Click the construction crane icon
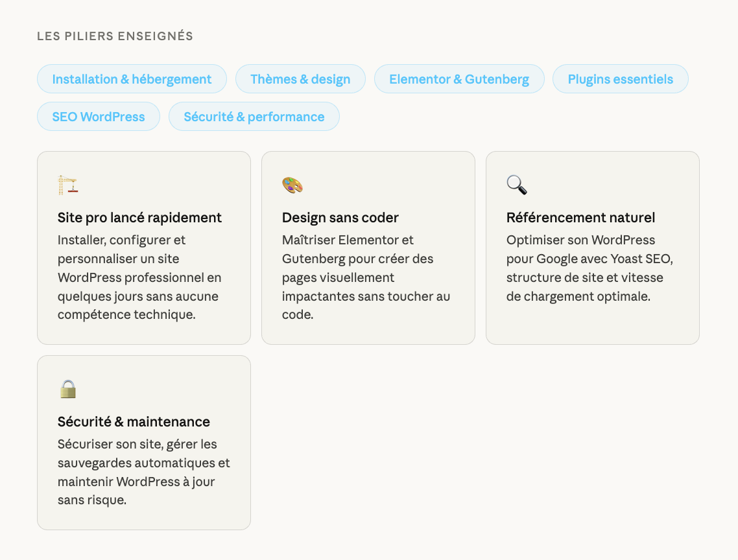The height and width of the screenshot is (560, 738). click(67, 185)
